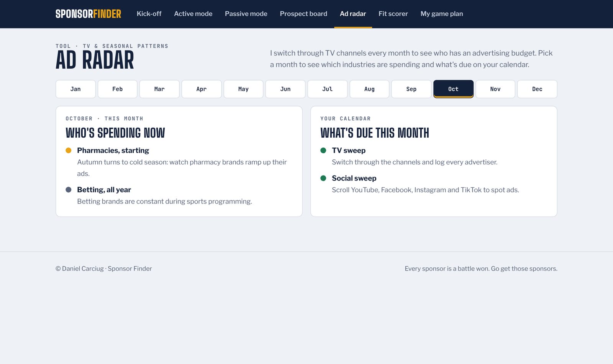This screenshot has width=613, height=364.
Task: Click the green dot beside TV sweep
Action: click(323, 151)
